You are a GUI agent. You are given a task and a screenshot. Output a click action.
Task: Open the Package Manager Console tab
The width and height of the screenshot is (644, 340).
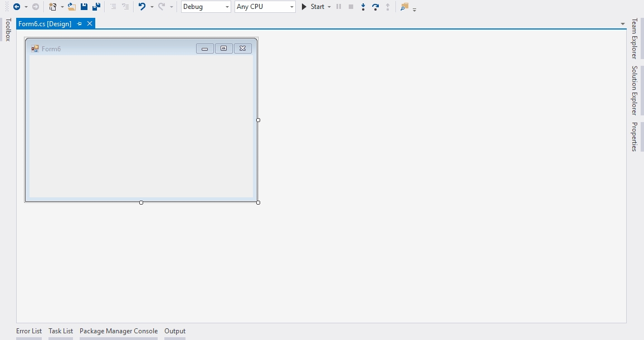tap(119, 331)
